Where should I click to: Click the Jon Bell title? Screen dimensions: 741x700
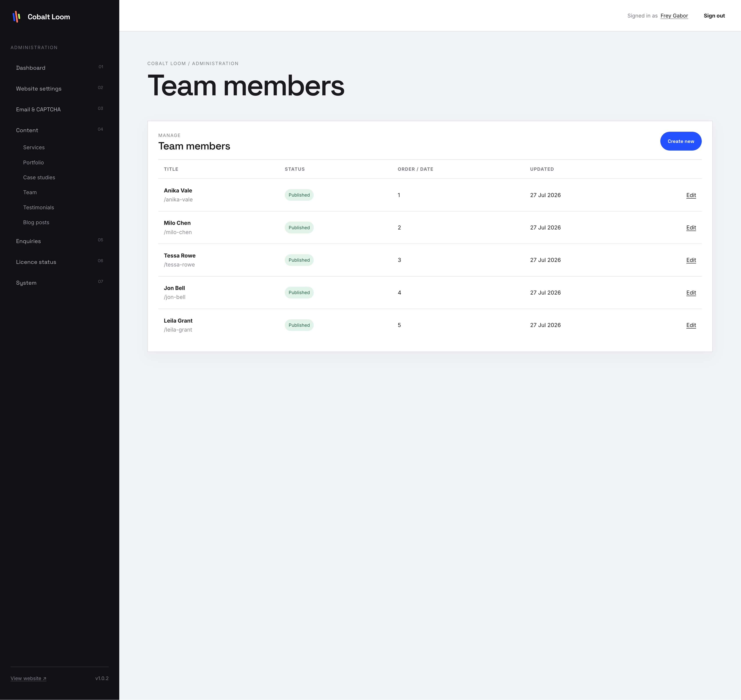(174, 288)
